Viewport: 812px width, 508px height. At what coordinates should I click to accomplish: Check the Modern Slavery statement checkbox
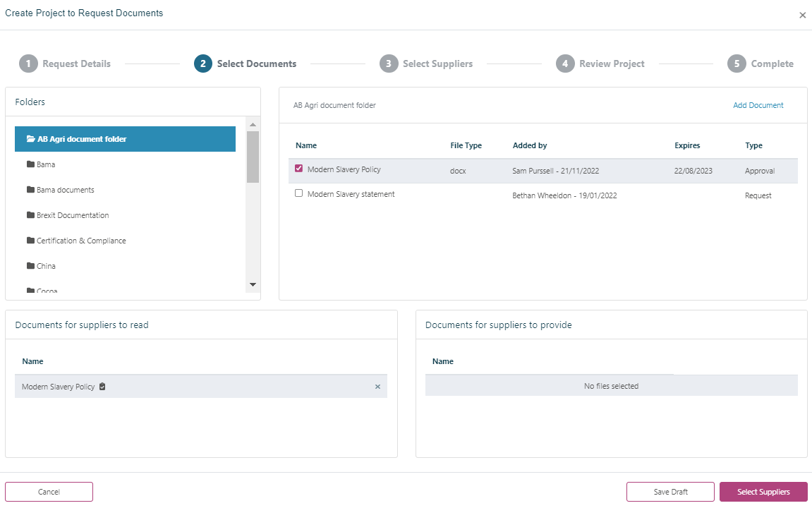click(299, 194)
